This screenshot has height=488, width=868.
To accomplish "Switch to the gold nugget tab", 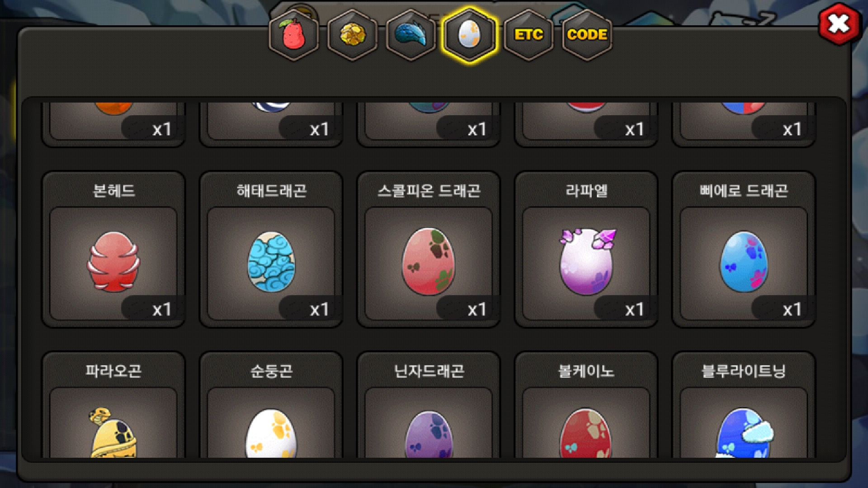I will [352, 35].
